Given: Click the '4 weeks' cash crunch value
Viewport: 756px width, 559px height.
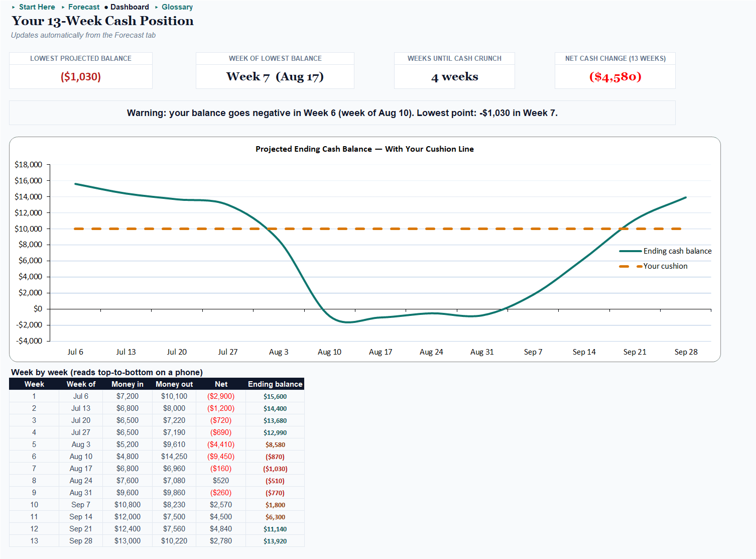Looking at the screenshot, I should tap(454, 76).
